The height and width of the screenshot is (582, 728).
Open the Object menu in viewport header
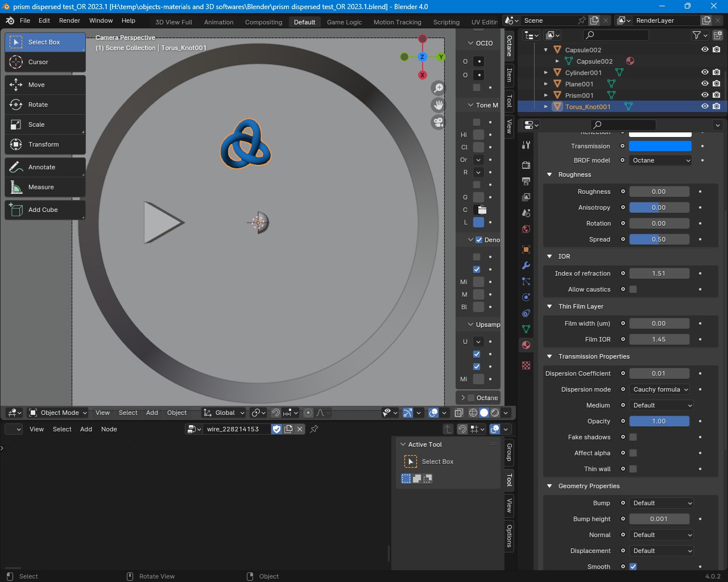coord(177,413)
